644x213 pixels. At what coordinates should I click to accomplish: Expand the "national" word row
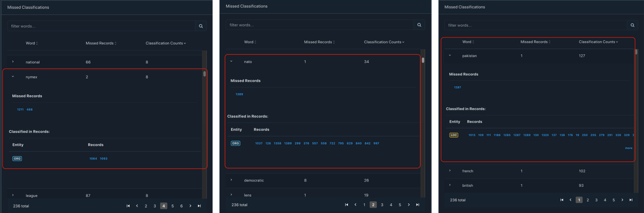click(13, 62)
